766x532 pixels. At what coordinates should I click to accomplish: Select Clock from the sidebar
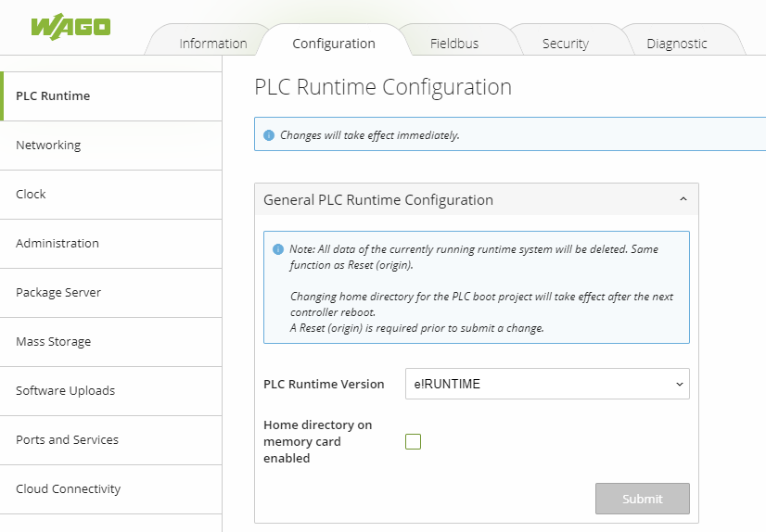pos(31,195)
